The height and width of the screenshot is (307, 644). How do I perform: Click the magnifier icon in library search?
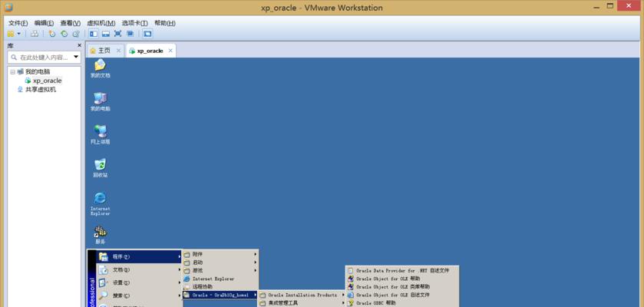[x=14, y=58]
